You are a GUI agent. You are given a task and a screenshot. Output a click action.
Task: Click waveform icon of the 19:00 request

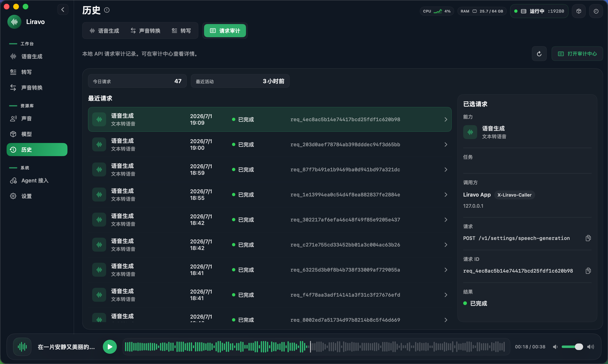[99, 144]
